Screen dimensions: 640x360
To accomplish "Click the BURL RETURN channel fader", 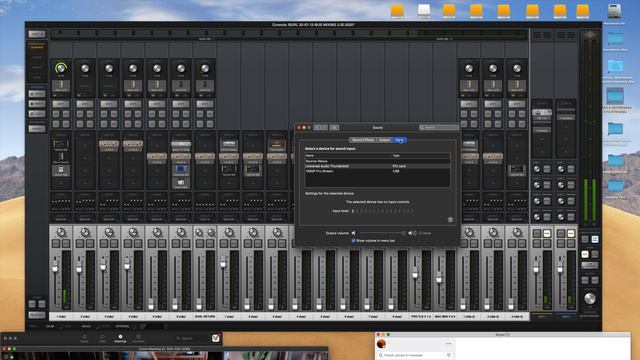I will tap(199, 304).
